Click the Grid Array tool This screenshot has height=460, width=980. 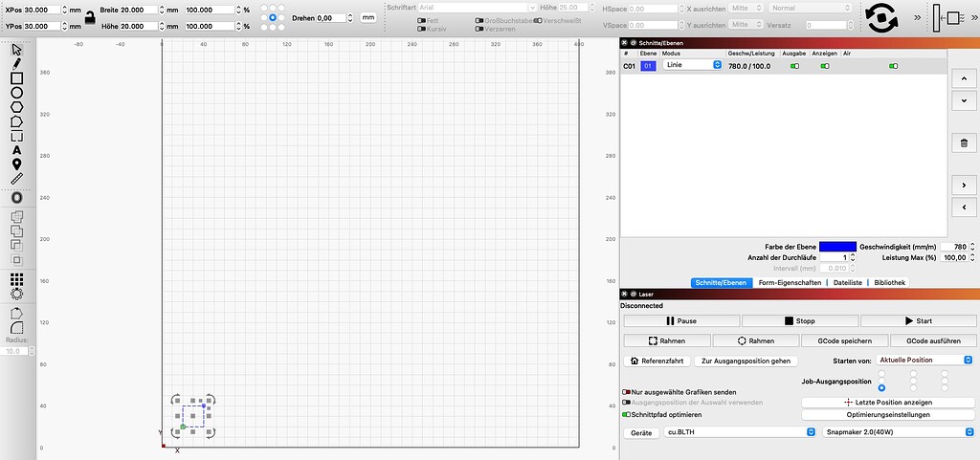[x=17, y=279]
